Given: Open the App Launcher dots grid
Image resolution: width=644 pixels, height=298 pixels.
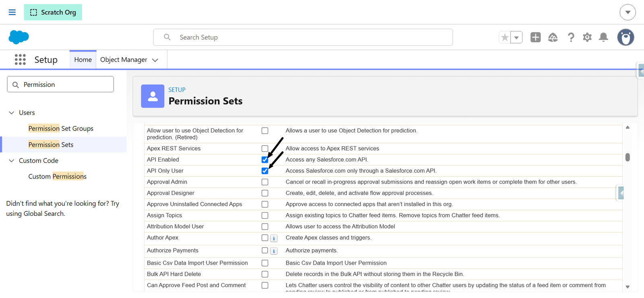Looking at the screenshot, I should click(x=20, y=60).
